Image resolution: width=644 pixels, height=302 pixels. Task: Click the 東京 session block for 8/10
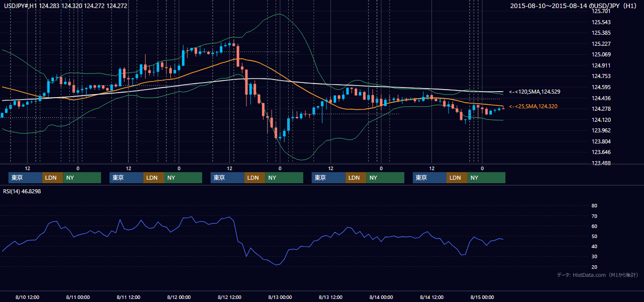[x=25, y=178]
